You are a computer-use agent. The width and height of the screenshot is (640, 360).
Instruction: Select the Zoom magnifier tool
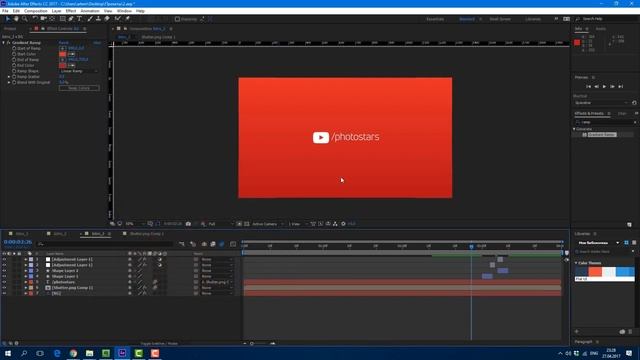(24, 19)
